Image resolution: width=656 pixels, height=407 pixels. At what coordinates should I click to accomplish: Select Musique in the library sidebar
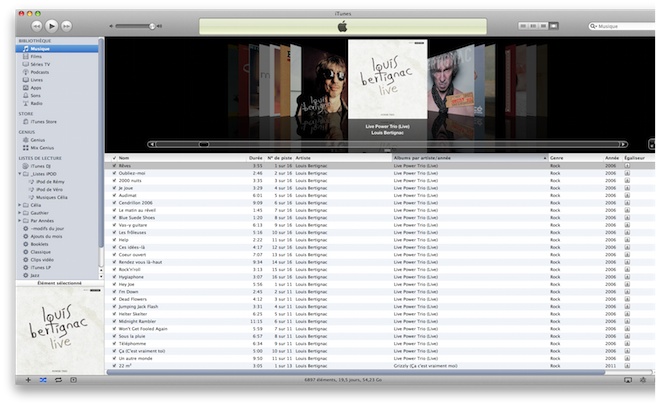[57, 49]
